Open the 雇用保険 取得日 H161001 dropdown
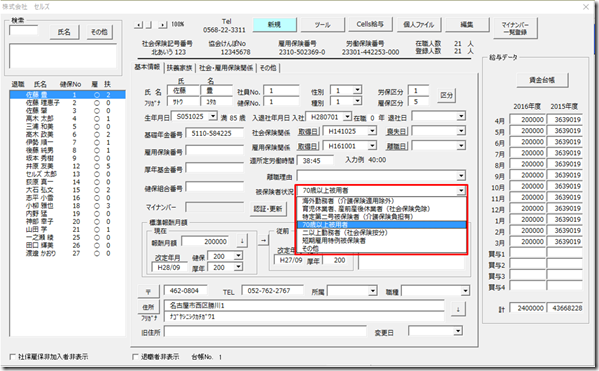 pyautogui.click(x=372, y=146)
